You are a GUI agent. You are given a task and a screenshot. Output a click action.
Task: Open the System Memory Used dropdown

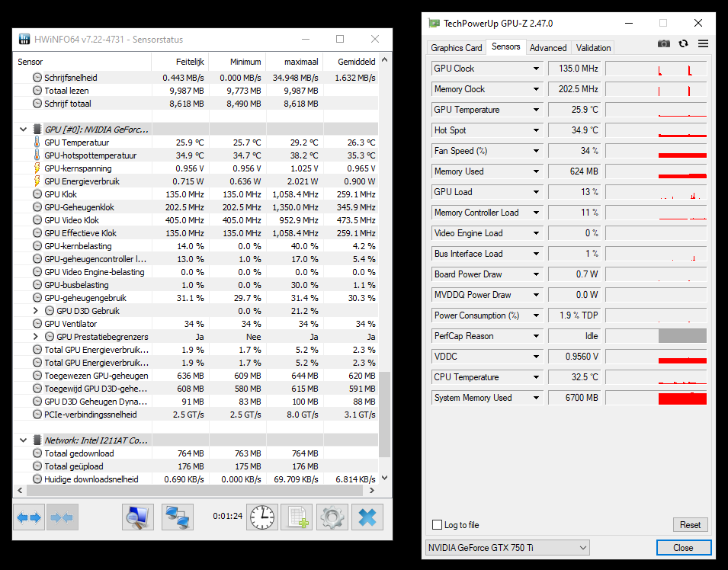[536, 398]
